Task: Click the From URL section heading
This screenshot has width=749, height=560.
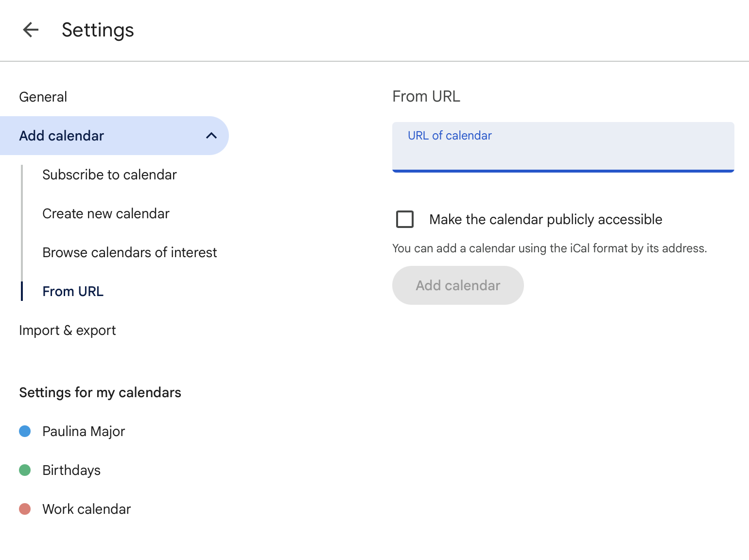Action: [426, 96]
